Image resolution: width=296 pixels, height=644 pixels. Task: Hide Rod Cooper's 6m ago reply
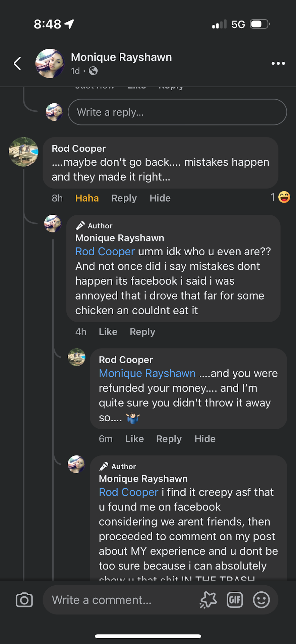point(205,439)
